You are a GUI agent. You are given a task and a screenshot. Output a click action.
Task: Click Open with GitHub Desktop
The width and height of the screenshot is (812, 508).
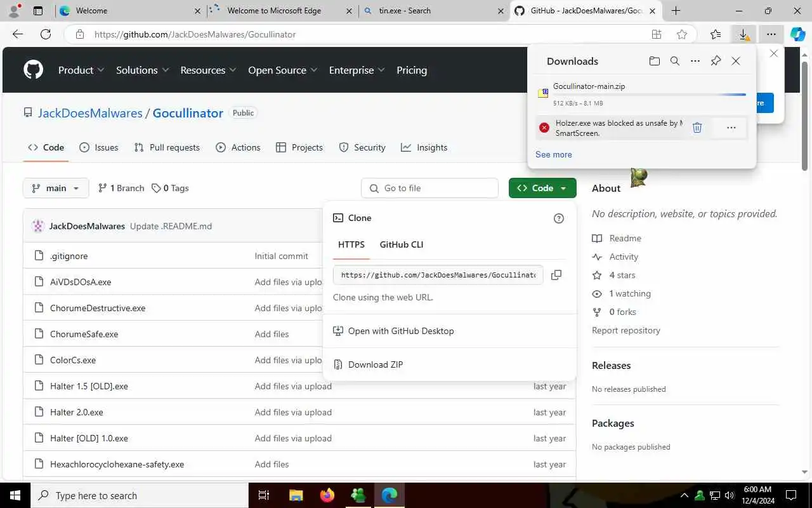(x=401, y=331)
